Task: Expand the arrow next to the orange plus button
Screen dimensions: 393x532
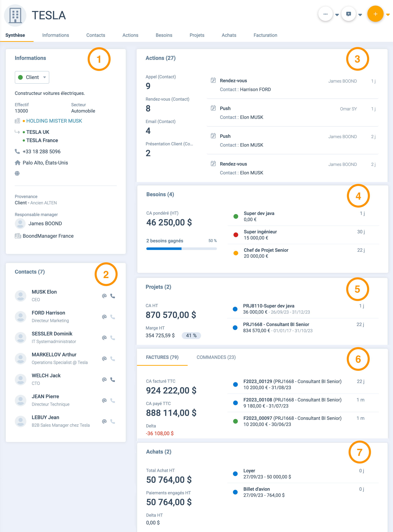Action: 388,15
